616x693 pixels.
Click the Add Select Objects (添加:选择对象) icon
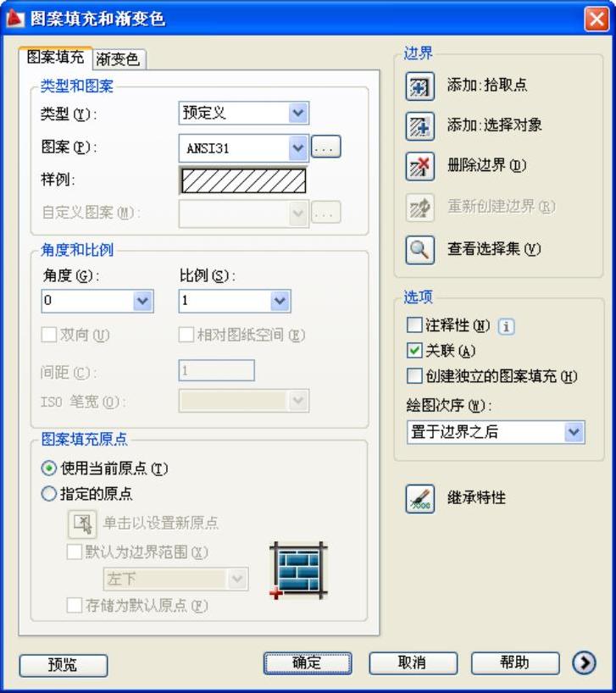point(419,126)
